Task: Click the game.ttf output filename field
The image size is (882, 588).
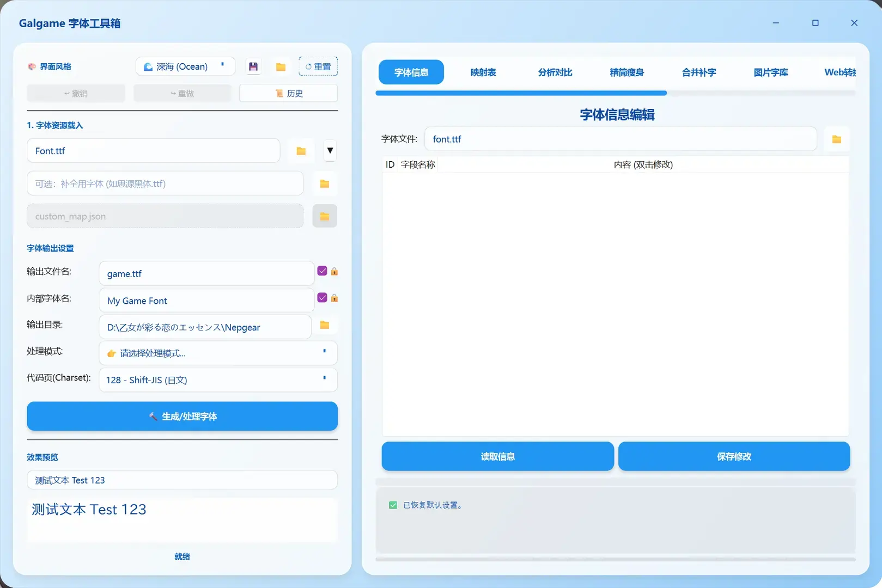Action: (206, 273)
